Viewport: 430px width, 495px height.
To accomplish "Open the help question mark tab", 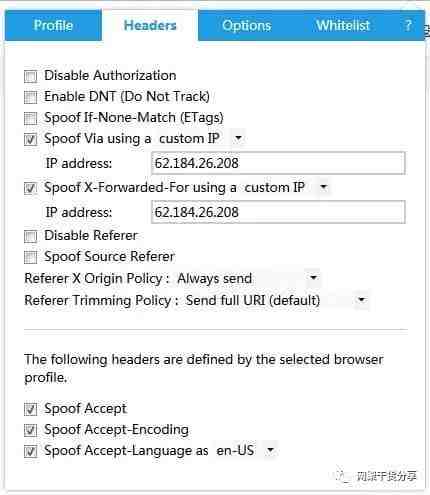I will point(408,25).
